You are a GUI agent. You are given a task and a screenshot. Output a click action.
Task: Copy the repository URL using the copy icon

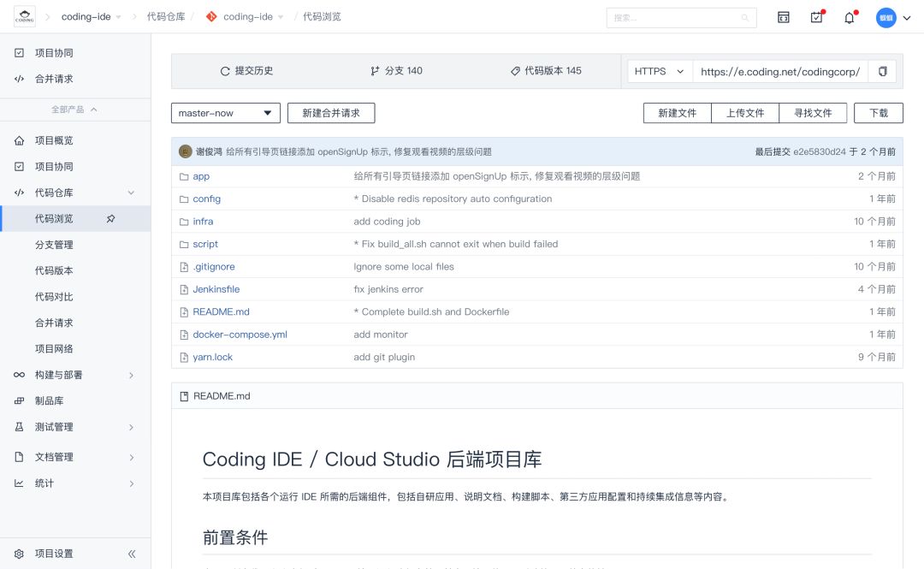click(882, 72)
